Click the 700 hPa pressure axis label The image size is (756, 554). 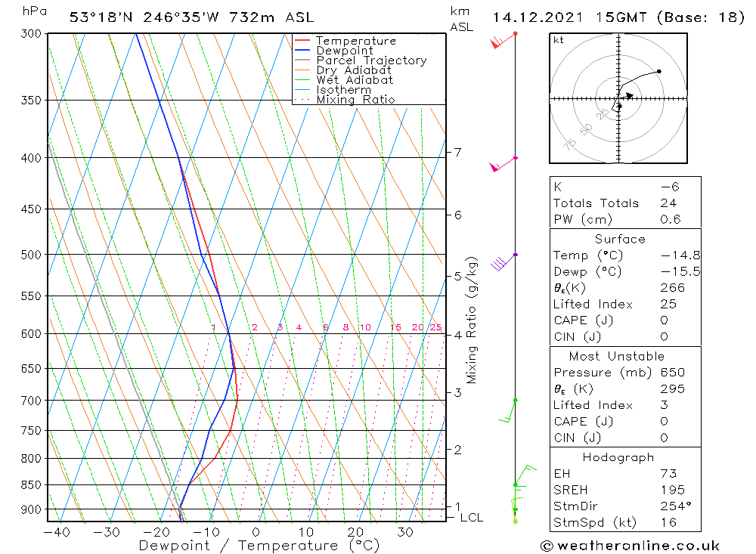pyautogui.click(x=31, y=401)
